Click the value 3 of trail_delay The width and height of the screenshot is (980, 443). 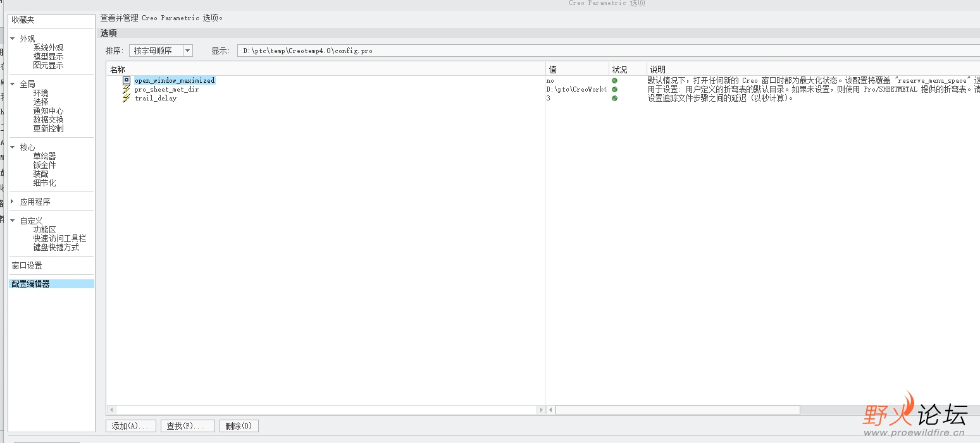[x=549, y=99]
